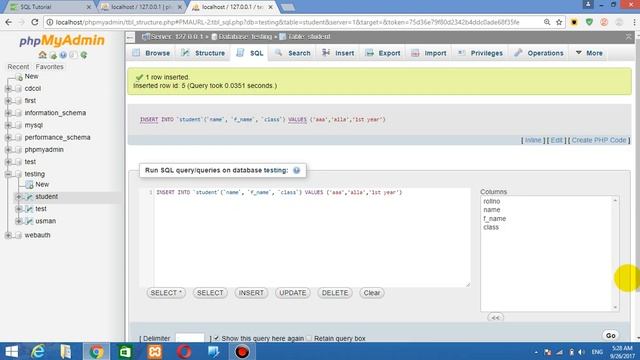The image size is (640, 360).
Task: Expand the mysql database node
Action: coord(8,125)
